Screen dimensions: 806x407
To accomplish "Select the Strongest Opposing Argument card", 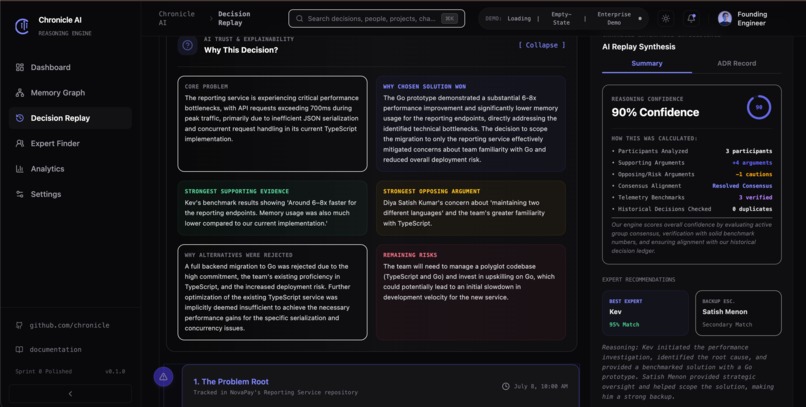I will coord(471,208).
